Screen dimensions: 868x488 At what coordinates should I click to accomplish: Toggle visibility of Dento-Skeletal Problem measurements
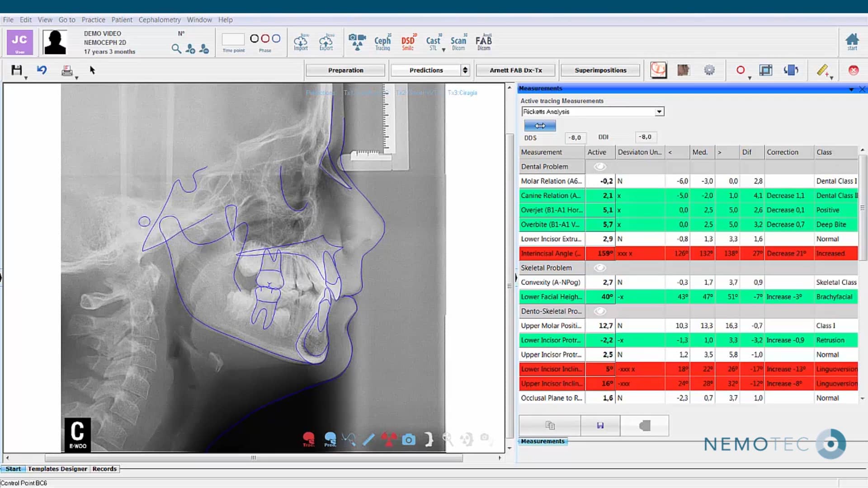pyautogui.click(x=600, y=311)
